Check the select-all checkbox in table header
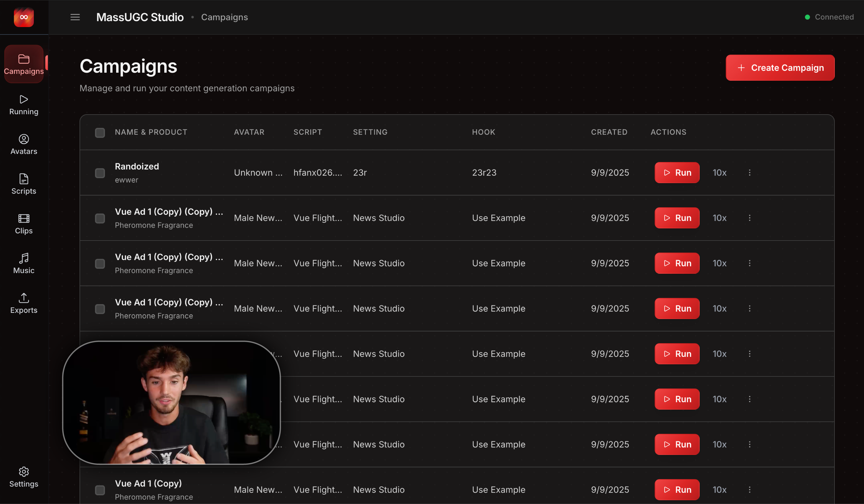This screenshot has height=504, width=864. (x=100, y=133)
